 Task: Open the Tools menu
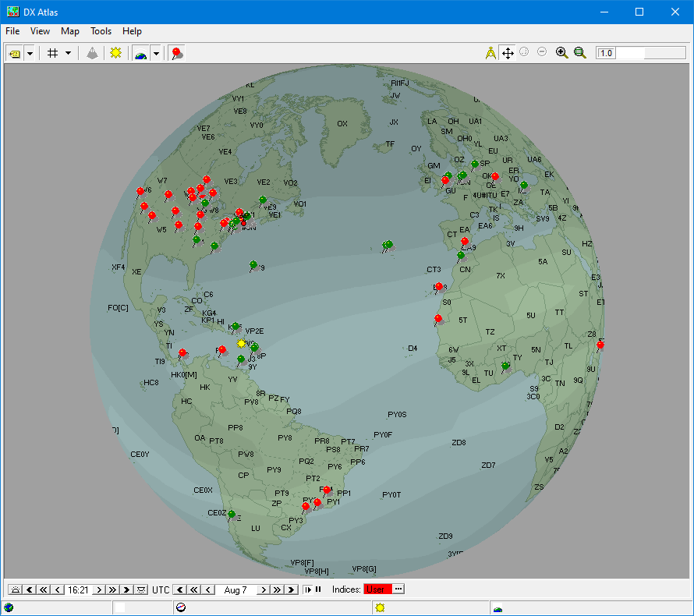click(101, 31)
